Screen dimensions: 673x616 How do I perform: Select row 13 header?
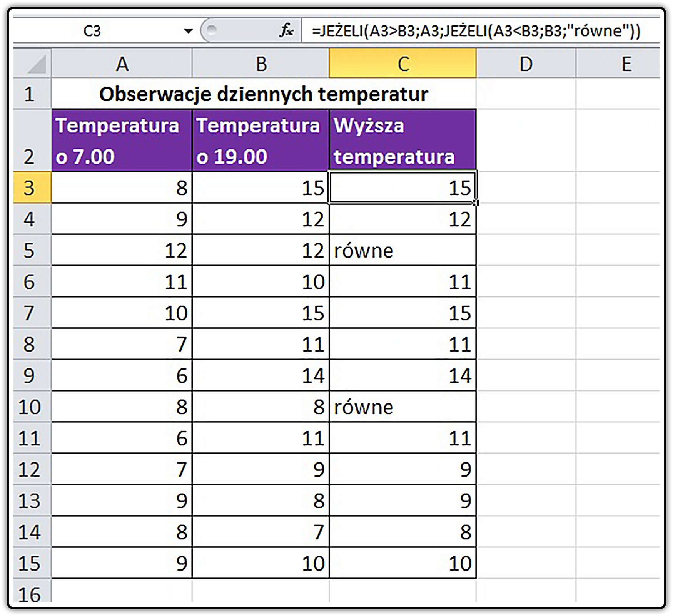coord(32,500)
